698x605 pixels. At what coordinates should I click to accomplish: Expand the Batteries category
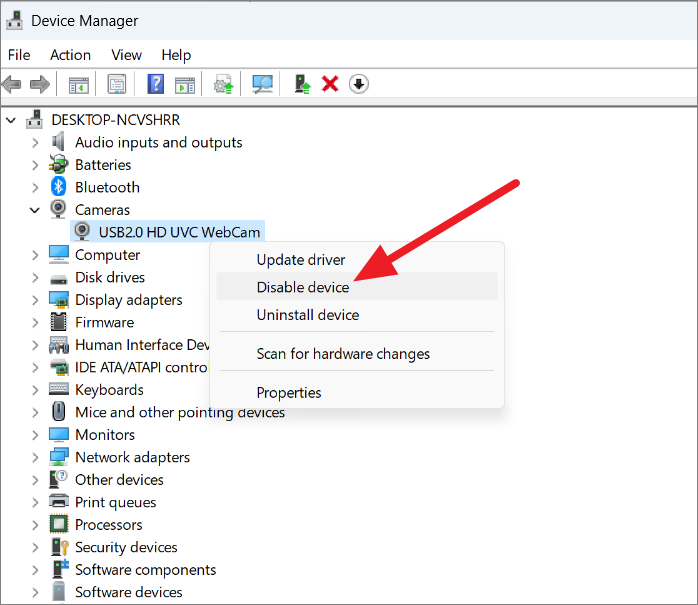[x=35, y=165]
